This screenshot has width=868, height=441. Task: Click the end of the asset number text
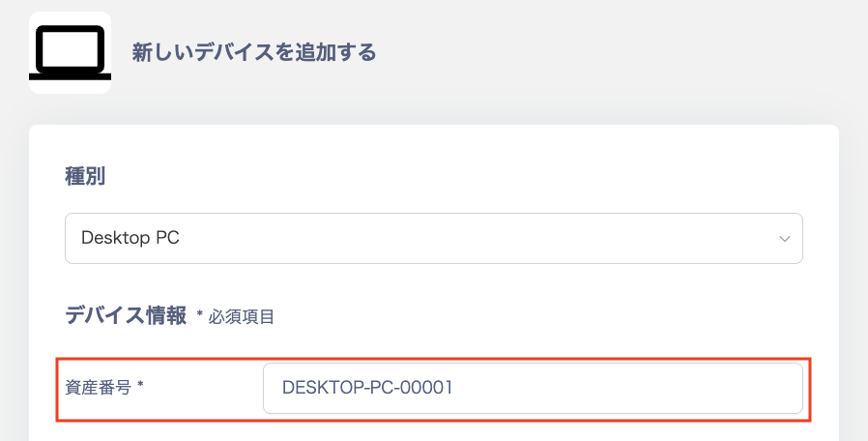coord(454,389)
